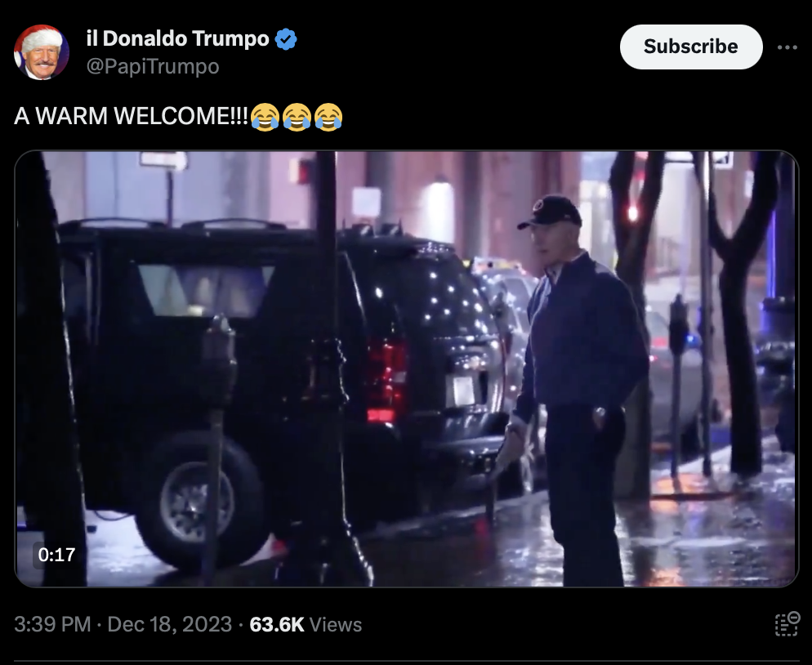The width and height of the screenshot is (812, 665).
Task: Open the more options three-dot menu
Action: [x=787, y=47]
